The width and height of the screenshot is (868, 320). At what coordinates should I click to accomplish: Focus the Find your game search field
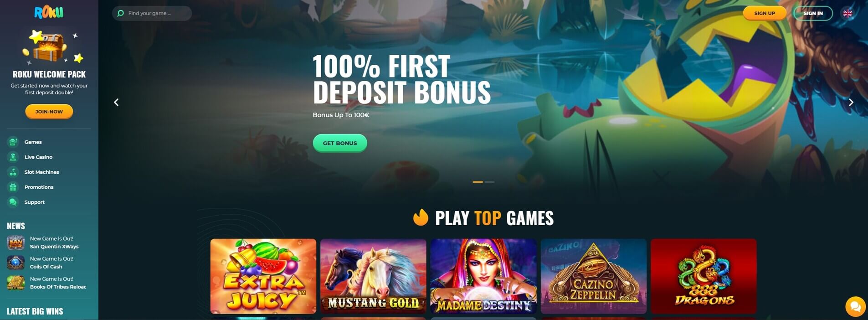point(152,13)
